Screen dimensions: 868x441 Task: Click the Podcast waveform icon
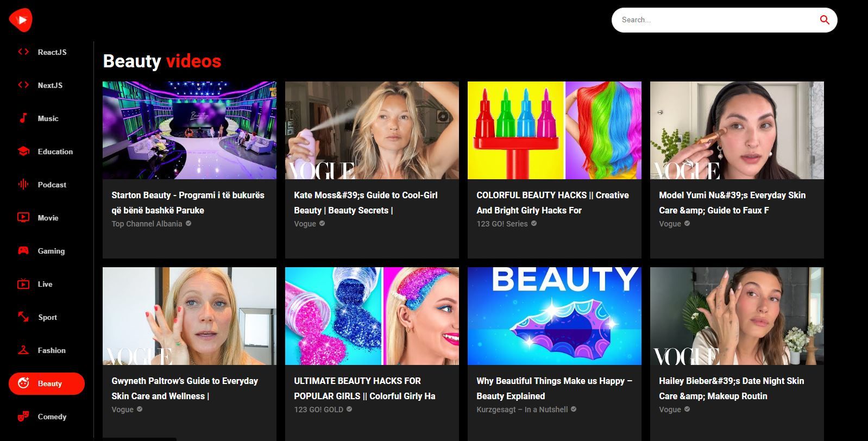coord(23,185)
